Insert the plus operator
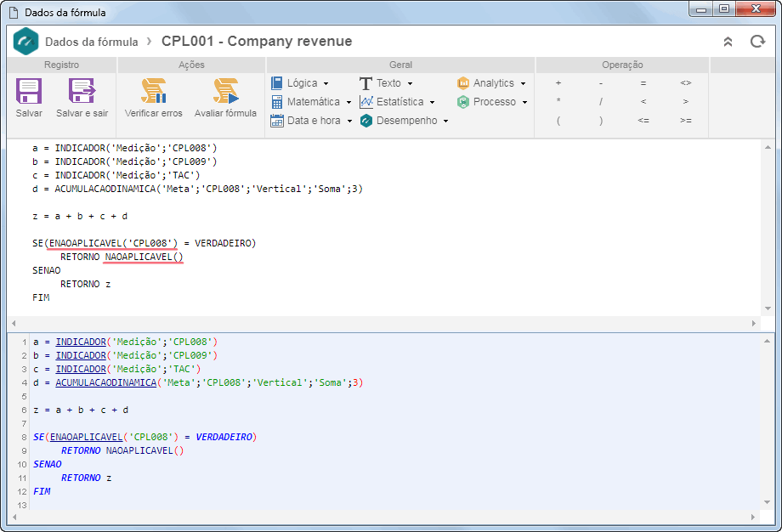Screen dimensions: 782x532 point(558,83)
